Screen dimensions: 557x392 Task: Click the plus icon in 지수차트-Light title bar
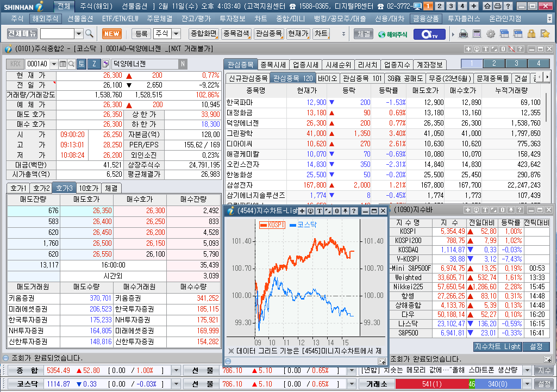[302, 211]
